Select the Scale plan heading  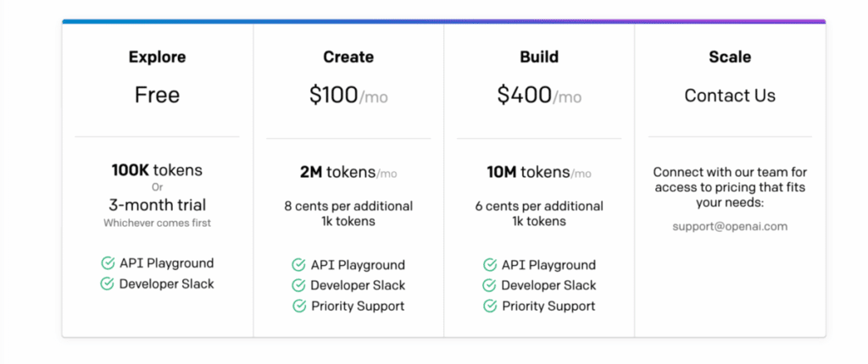(730, 58)
